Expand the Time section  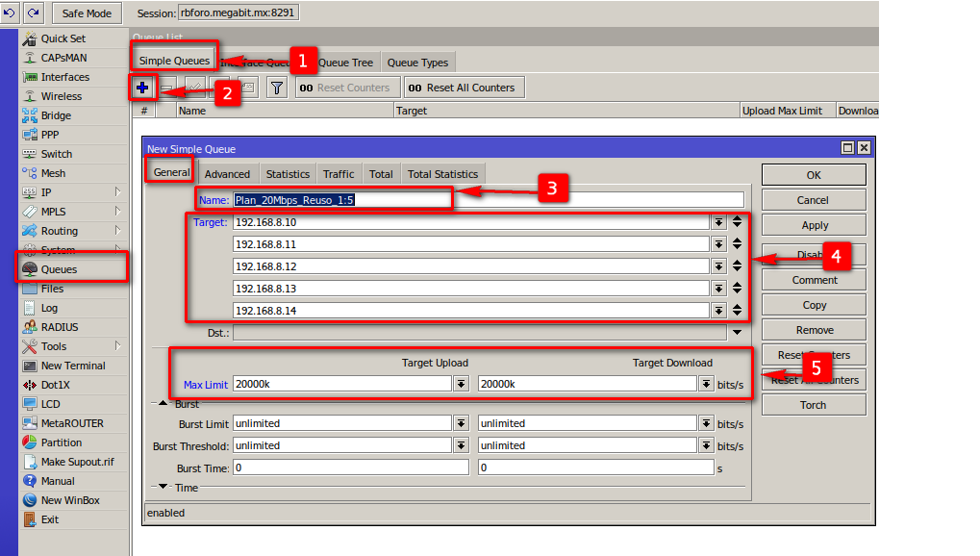coord(163,488)
